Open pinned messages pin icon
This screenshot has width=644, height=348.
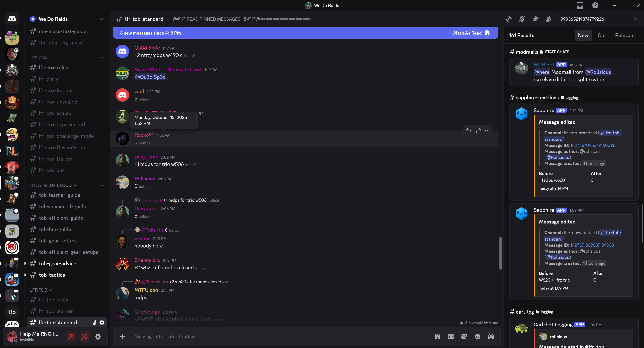click(x=535, y=19)
